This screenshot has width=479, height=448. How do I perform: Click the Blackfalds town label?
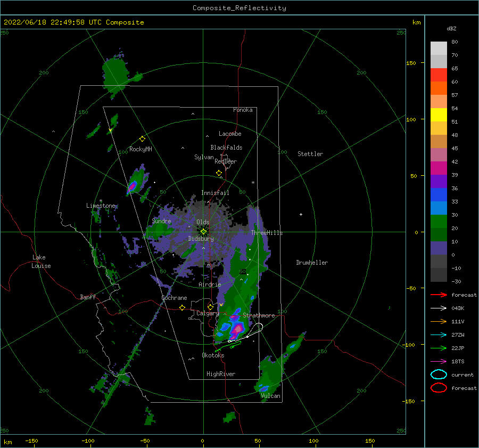[x=226, y=148]
